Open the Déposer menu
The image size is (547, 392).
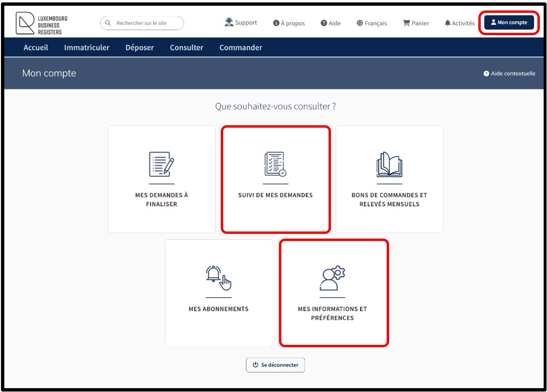140,48
